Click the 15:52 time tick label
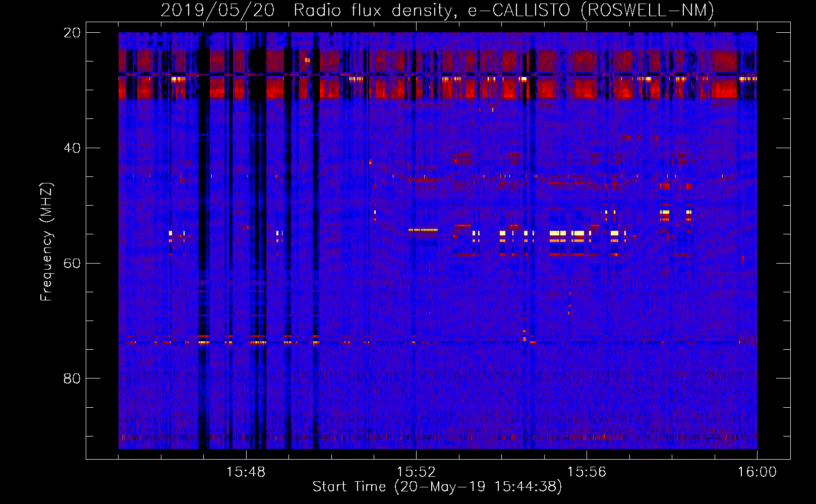 [416, 472]
